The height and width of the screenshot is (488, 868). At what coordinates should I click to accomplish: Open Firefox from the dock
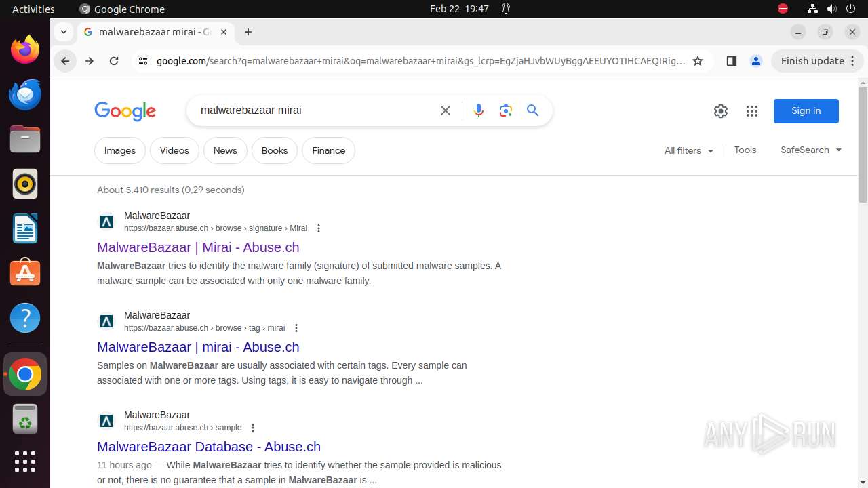[25, 50]
